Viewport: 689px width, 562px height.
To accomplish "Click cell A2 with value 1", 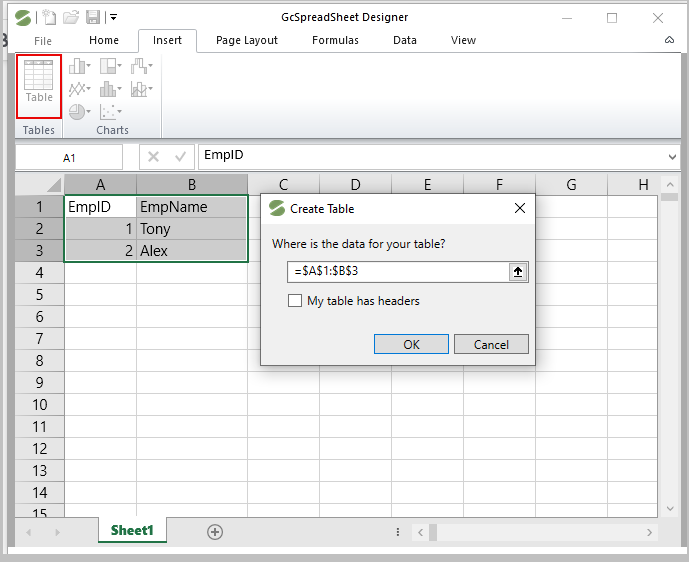I will [x=100, y=228].
